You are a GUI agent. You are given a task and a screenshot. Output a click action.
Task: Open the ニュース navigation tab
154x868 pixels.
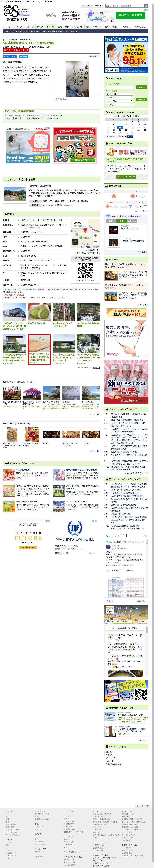(18, 27)
